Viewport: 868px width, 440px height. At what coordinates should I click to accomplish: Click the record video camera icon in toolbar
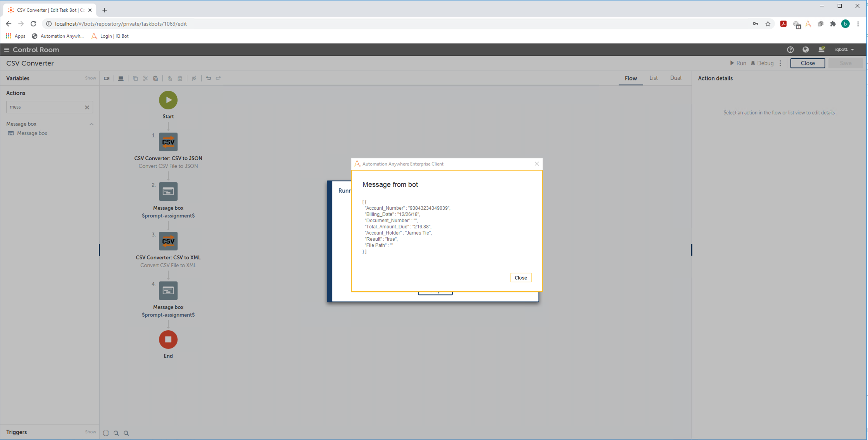[107, 78]
